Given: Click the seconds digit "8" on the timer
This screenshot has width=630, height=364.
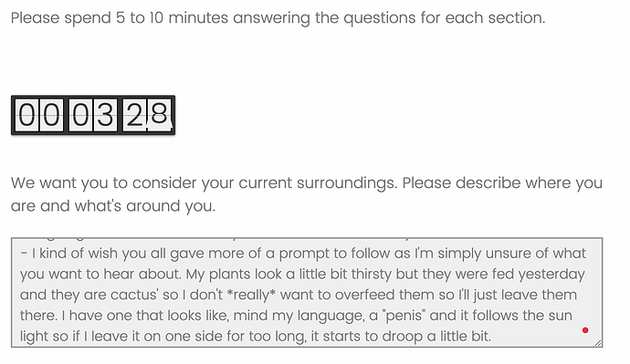Looking at the screenshot, I should click(x=159, y=115).
